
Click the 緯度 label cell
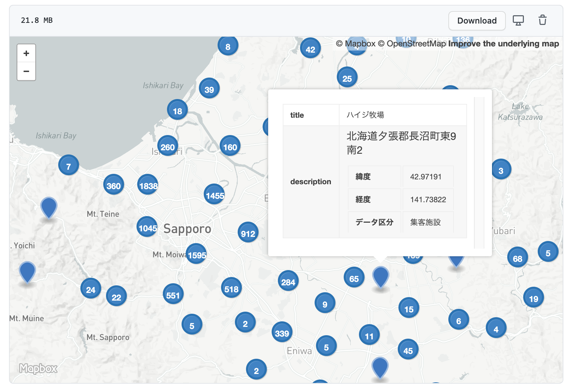point(374,177)
